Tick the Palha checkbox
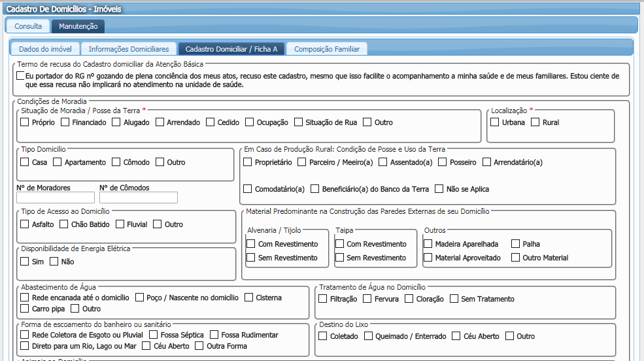Image resolution: width=644 pixels, height=361 pixels. [515, 243]
